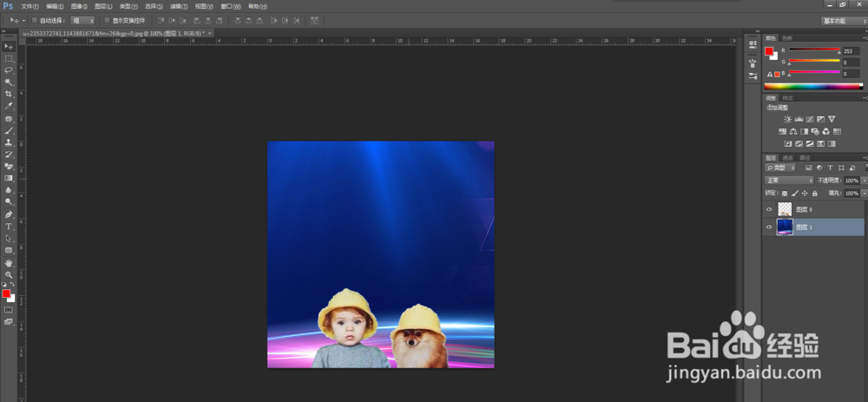The height and width of the screenshot is (402, 868).
Task: Add Levels adjustment icon
Action: pyautogui.click(x=799, y=119)
